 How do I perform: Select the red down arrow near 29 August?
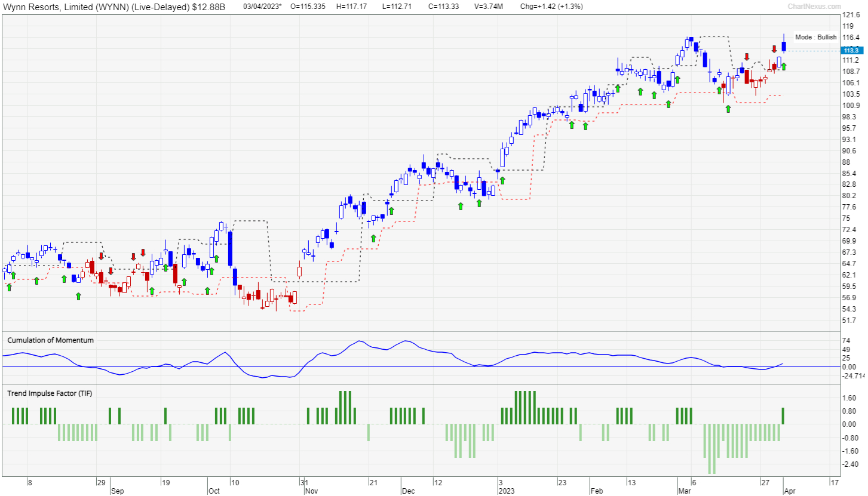102,255
